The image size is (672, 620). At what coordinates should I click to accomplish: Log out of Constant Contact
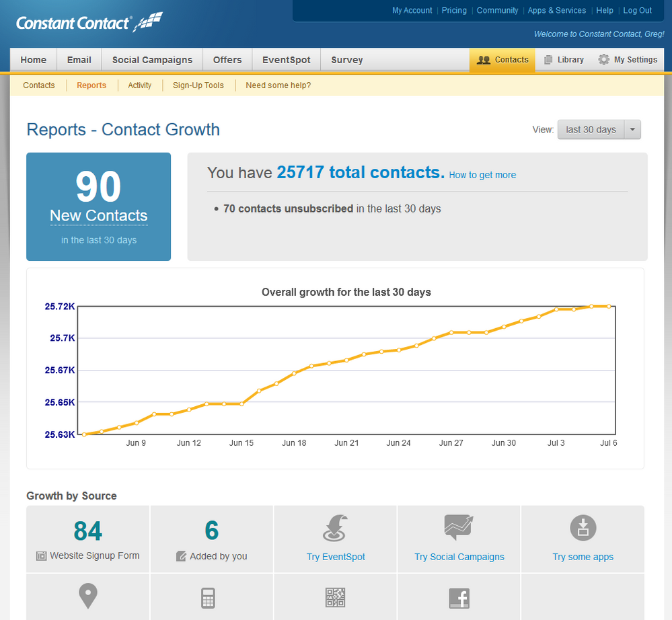pyautogui.click(x=637, y=10)
